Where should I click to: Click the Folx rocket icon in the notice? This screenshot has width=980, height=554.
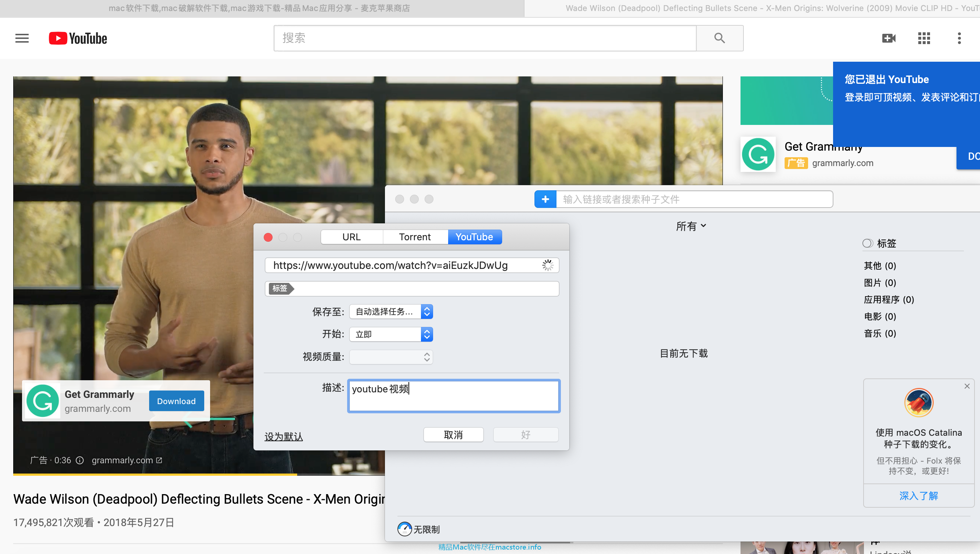point(919,403)
